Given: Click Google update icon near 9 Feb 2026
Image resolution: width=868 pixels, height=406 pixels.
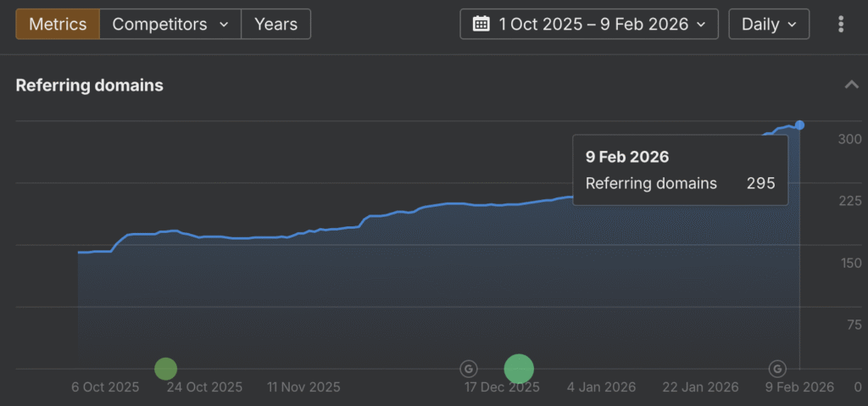Looking at the screenshot, I should [x=777, y=369].
